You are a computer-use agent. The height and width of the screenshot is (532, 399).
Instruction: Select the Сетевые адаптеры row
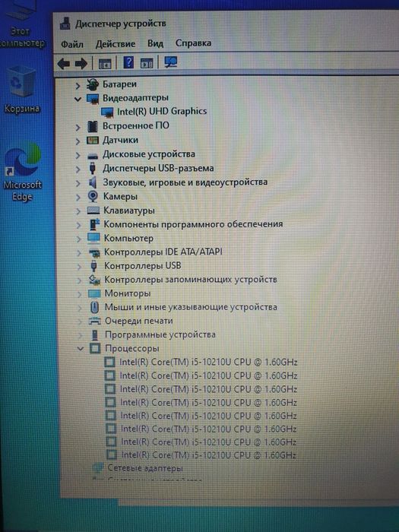tap(145, 468)
